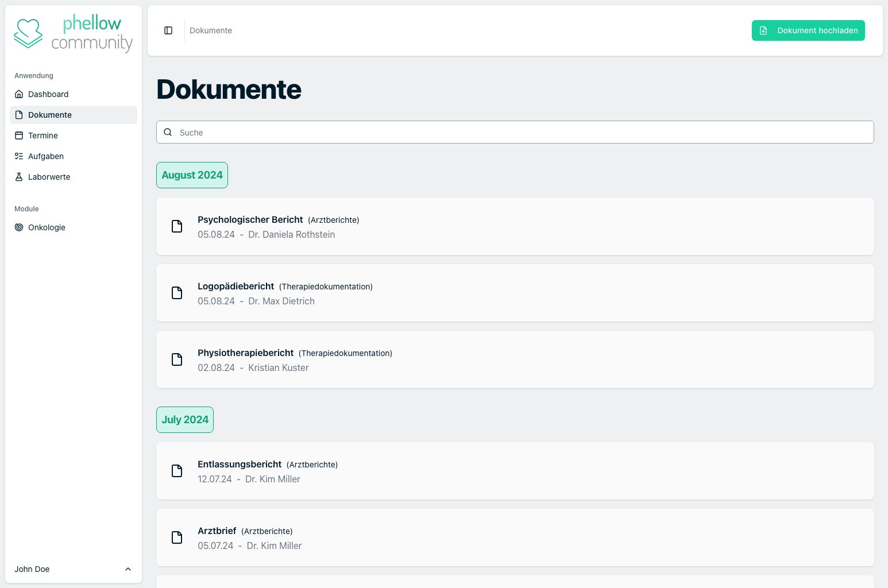
Task: Click into the Suche search field
Action: tap(515, 132)
